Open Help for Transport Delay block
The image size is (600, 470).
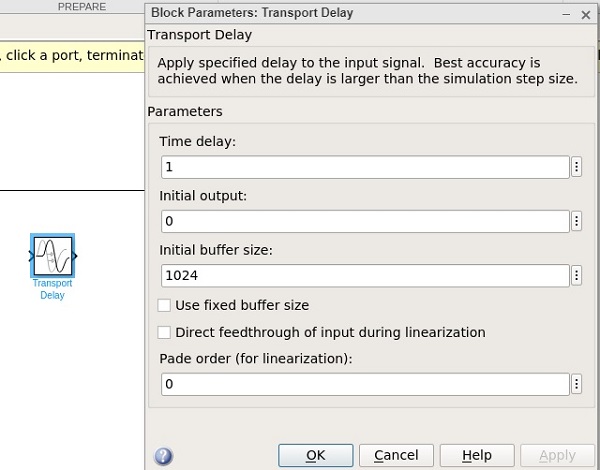[476, 456]
